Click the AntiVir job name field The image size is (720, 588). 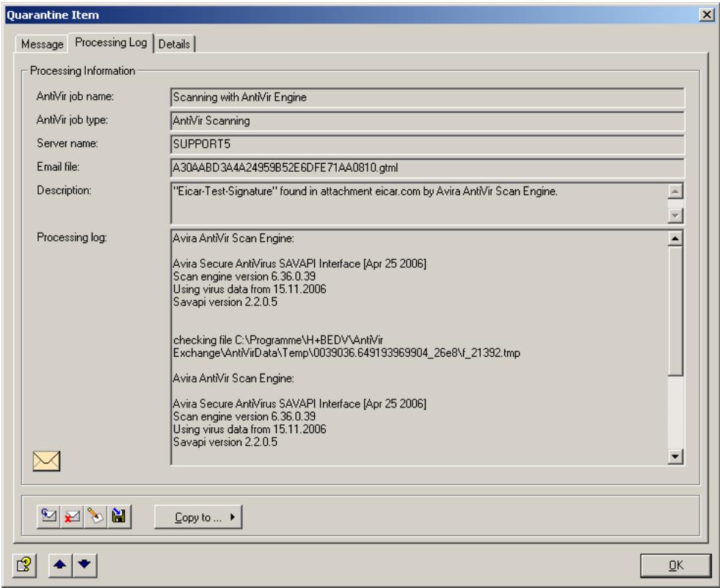coord(427,98)
